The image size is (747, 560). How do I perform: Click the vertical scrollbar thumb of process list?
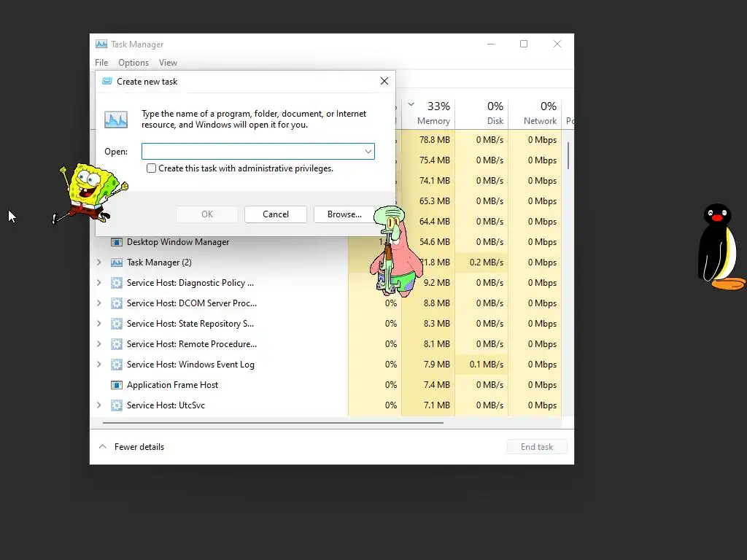pos(568,155)
